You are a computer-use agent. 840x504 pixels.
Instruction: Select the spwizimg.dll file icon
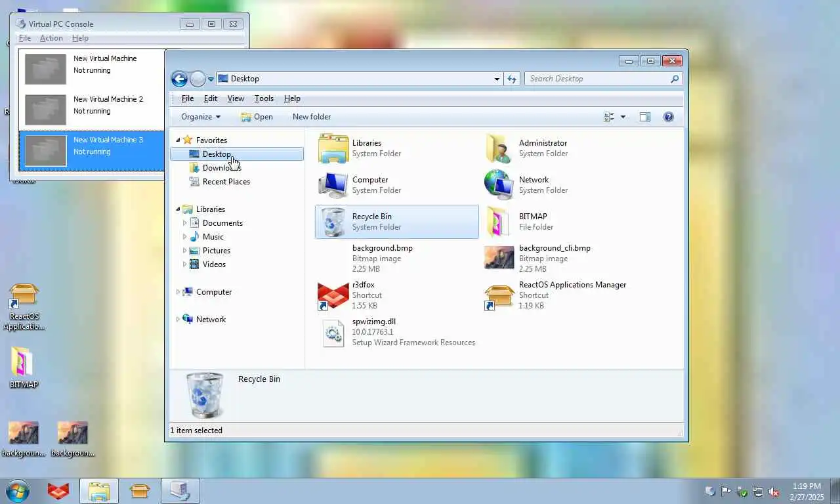(x=333, y=333)
